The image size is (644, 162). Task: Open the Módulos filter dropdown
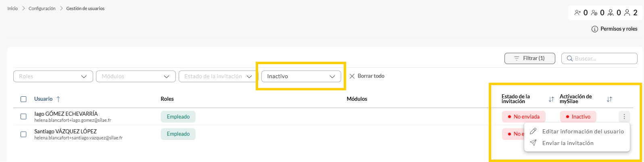tap(136, 76)
